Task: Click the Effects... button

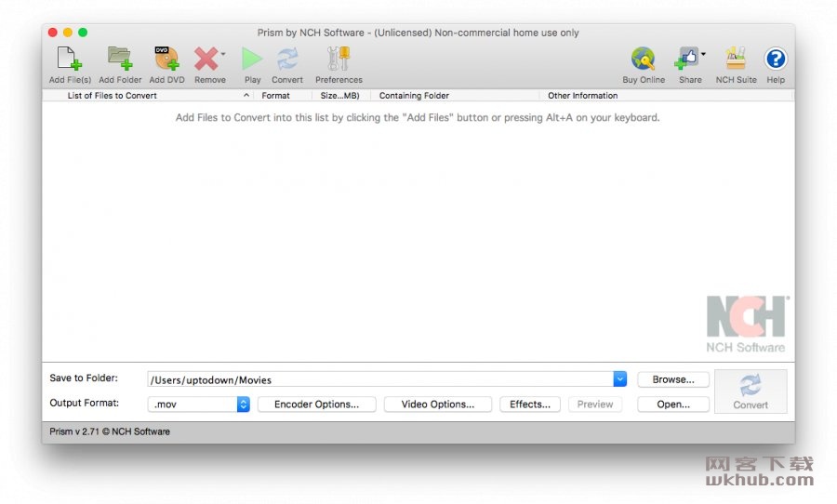Action: pyautogui.click(x=529, y=405)
